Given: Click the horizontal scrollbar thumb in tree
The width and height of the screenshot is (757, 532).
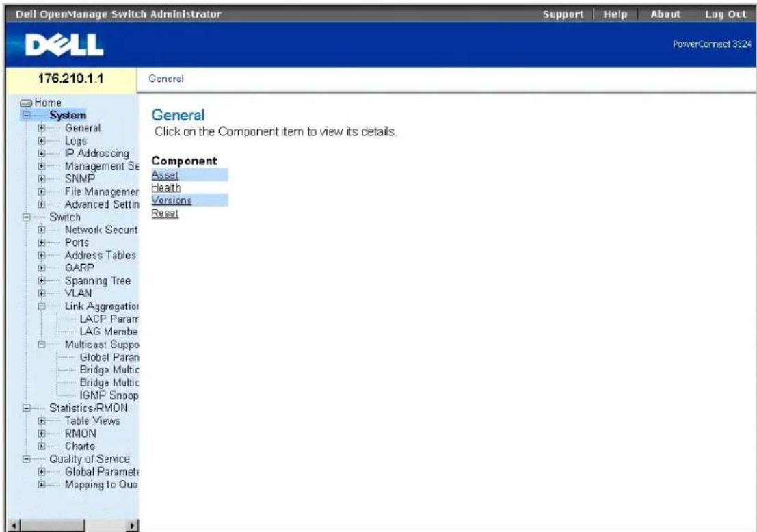Looking at the screenshot, I should point(53,525).
